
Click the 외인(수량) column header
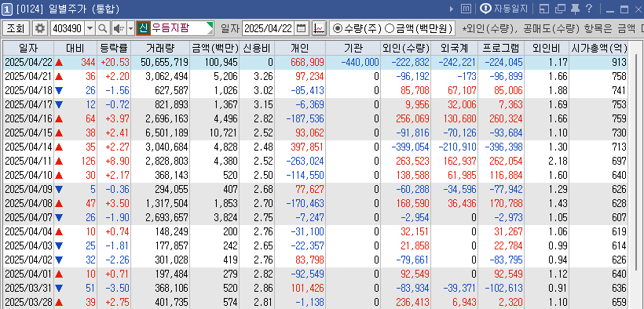coord(405,49)
